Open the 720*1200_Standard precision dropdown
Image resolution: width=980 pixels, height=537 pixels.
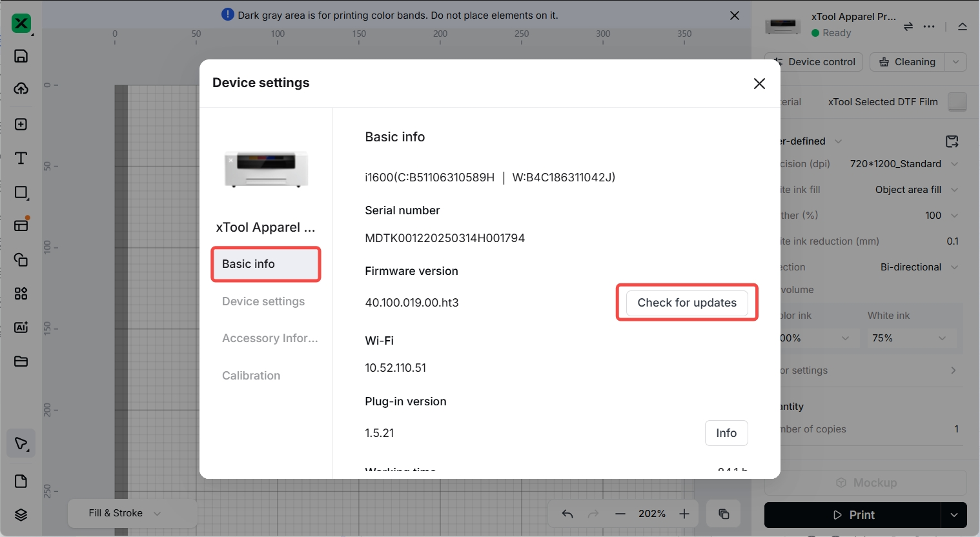tap(904, 164)
